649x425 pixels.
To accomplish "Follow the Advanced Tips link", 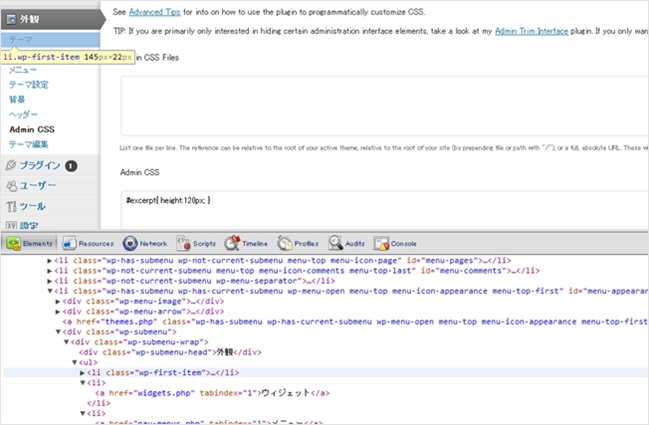I will pyautogui.click(x=154, y=12).
